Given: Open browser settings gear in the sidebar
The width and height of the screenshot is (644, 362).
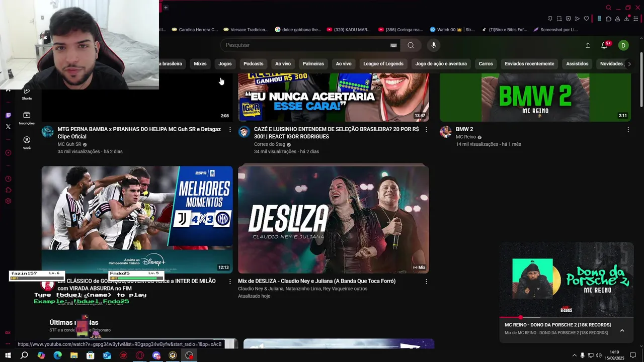Looking at the screenshot, I should (x=8, y=201).
